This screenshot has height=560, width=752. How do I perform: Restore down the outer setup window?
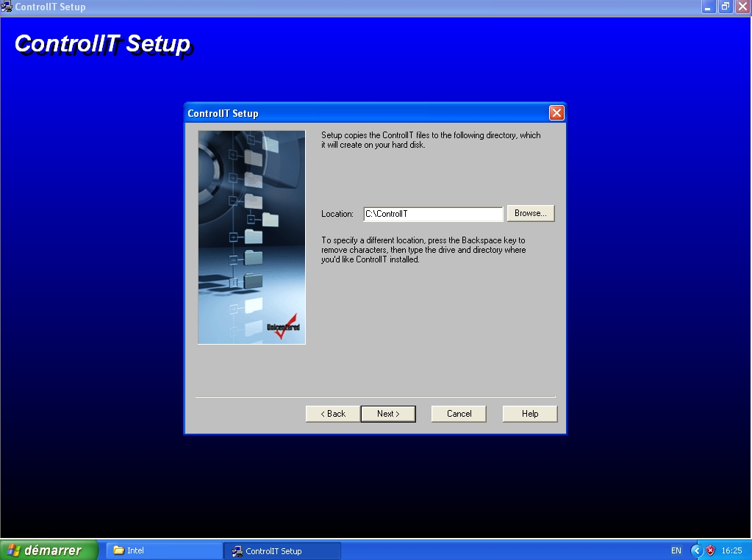click(x=726, y=7)
